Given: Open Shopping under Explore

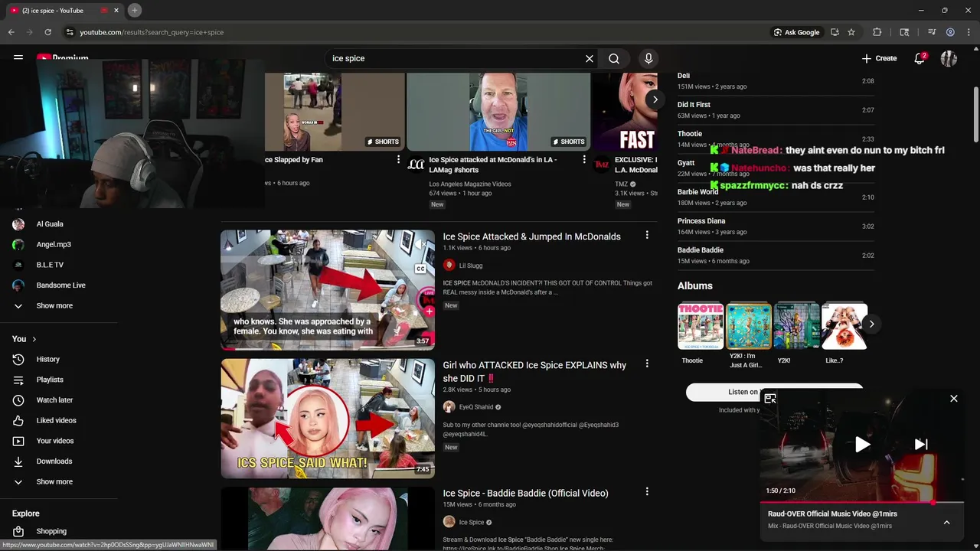Looking at the screenshot, I should tap(51, 531).
